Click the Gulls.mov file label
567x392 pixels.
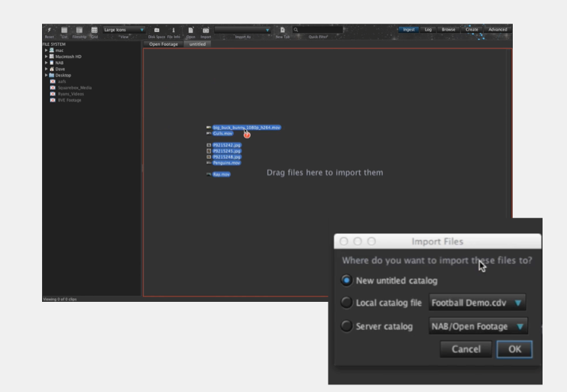point(223,134)
